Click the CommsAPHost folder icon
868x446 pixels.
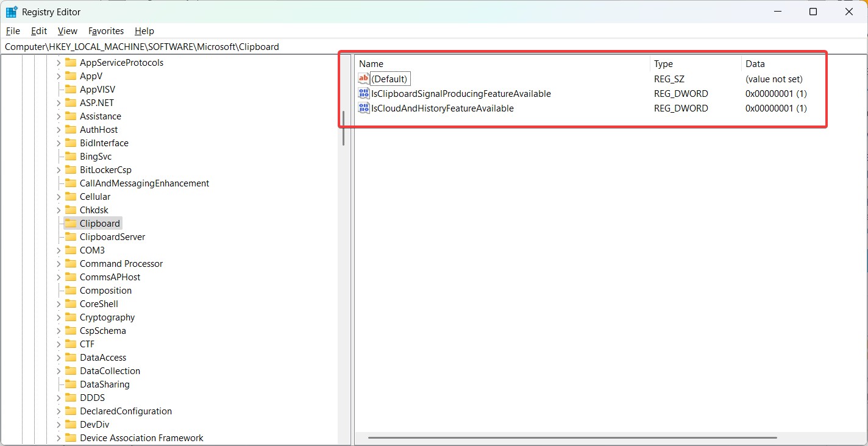tap(70, 277)
